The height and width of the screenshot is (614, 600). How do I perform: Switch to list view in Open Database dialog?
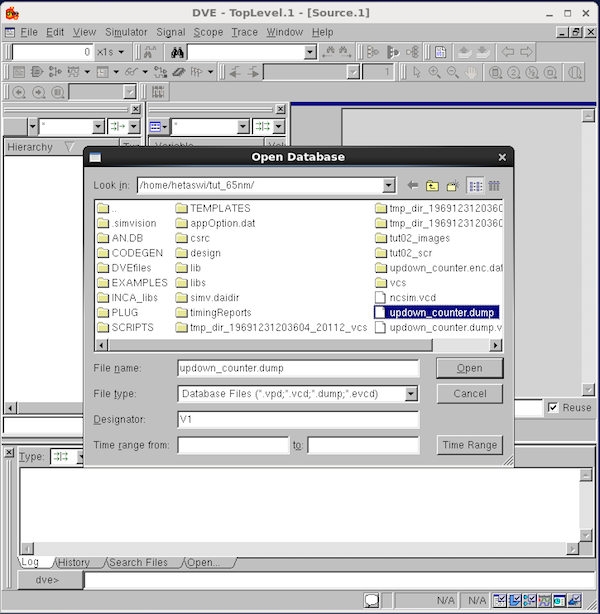[x=475, y=186]
